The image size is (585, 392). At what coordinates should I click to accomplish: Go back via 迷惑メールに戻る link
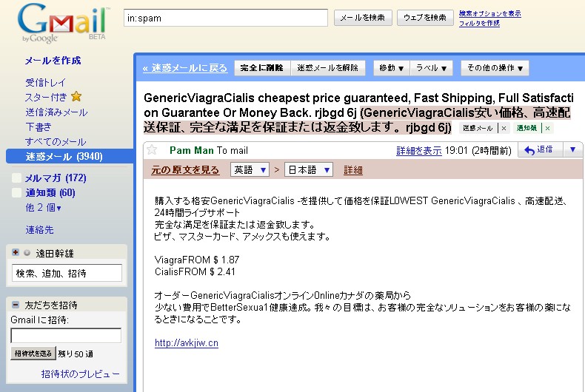185,68
